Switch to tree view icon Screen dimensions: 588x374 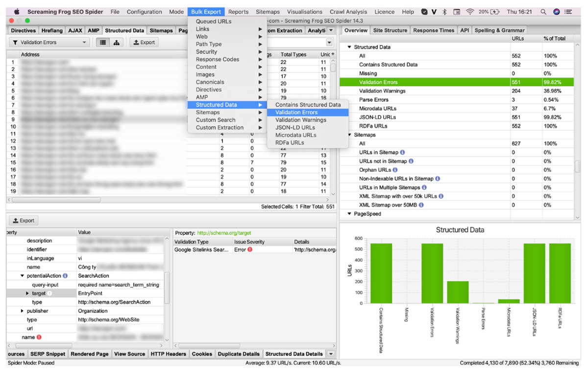click(116, 43)
